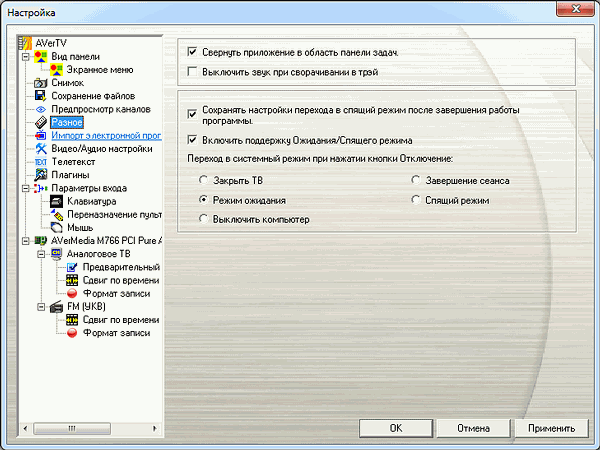
Task: Select the Закрыть ТВ radio button
Action: tap(204, 181)
